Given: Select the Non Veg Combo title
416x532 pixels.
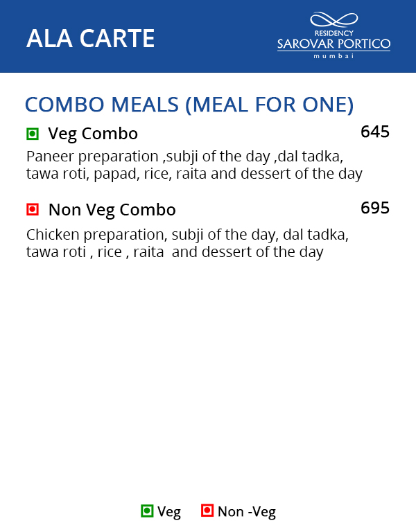Looking at the screenshot, I should tap(112, 209).
